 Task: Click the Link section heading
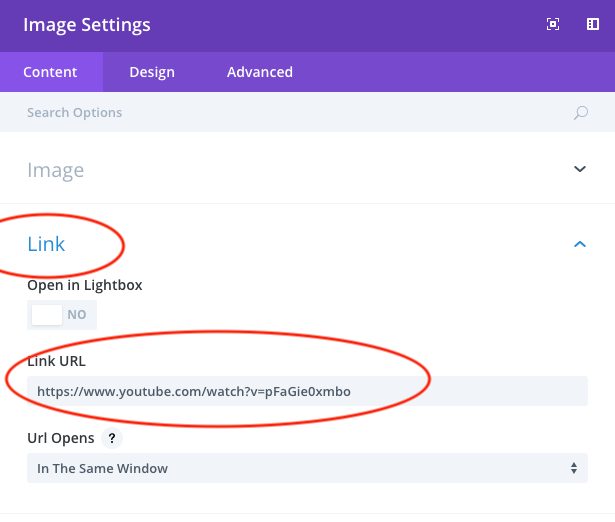click(x=46, y=244)
